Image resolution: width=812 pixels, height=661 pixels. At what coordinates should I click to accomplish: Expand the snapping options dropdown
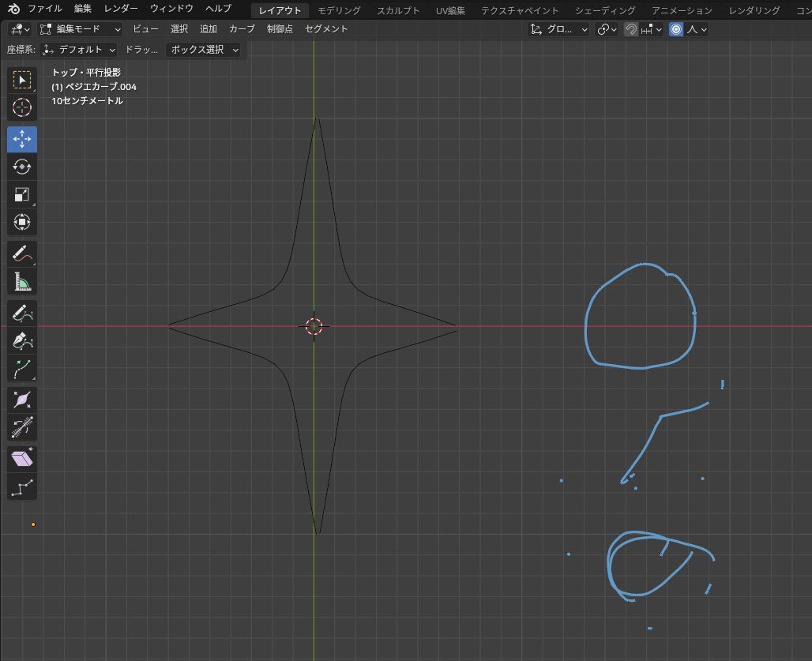(x=652, y=29)
